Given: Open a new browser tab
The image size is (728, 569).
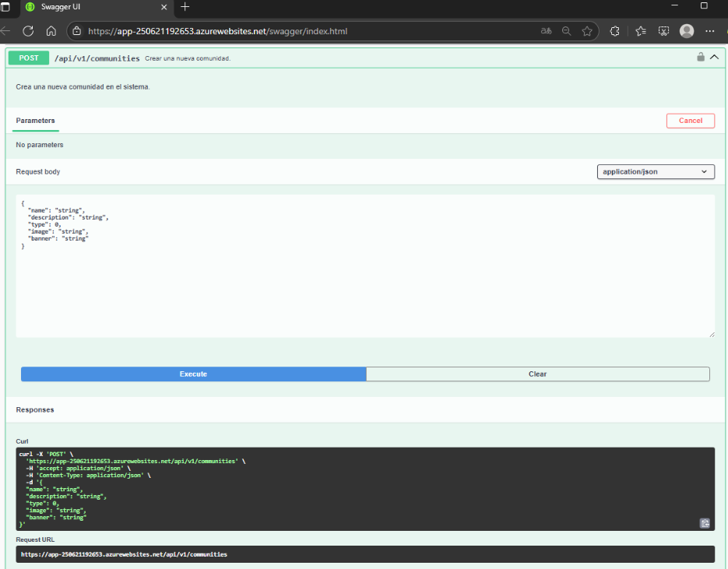Looking at the screenshot, I should pos(185,6).
